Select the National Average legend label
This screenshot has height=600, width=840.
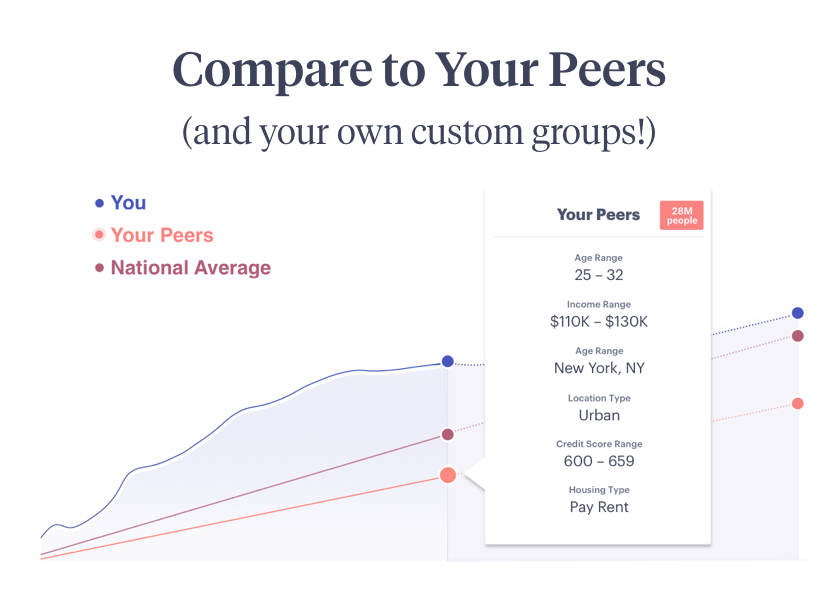pos(191,268)
